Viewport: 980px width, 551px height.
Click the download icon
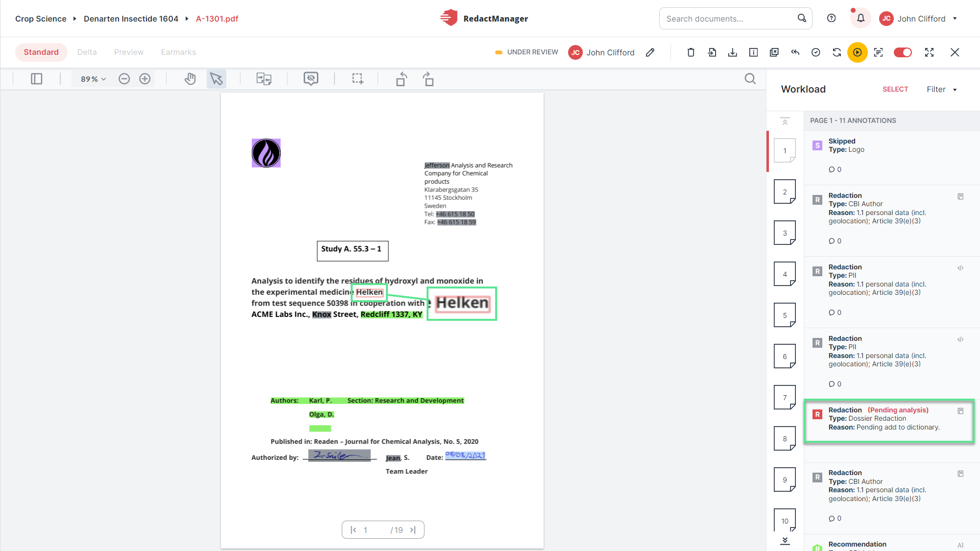point(733,52)
